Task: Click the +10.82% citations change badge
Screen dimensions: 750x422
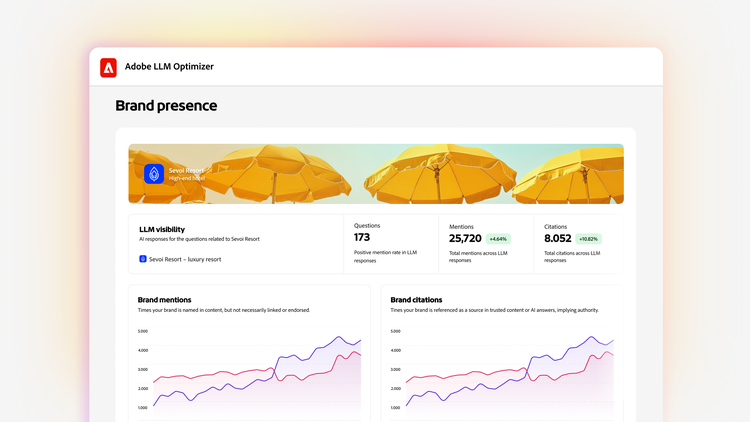Action: click(588, 239)
